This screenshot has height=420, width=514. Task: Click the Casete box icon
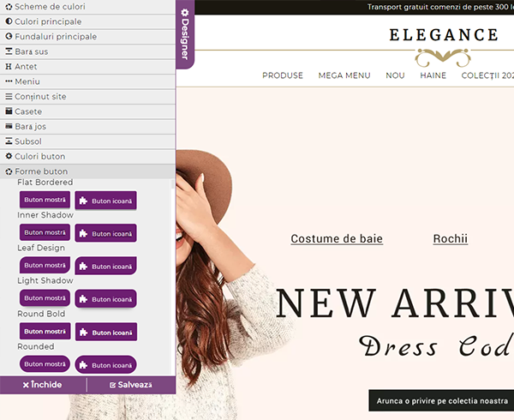tap(9, 111)
